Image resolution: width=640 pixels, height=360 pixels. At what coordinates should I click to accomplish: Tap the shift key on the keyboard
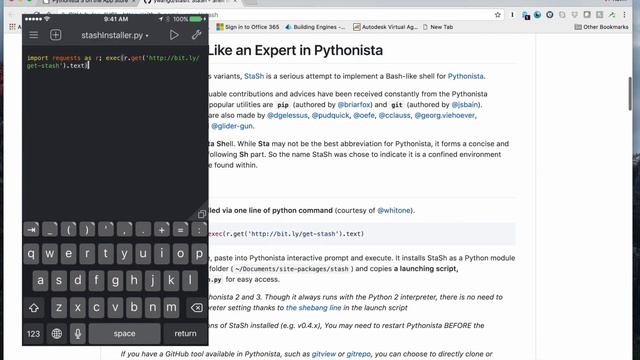(33, 307)
